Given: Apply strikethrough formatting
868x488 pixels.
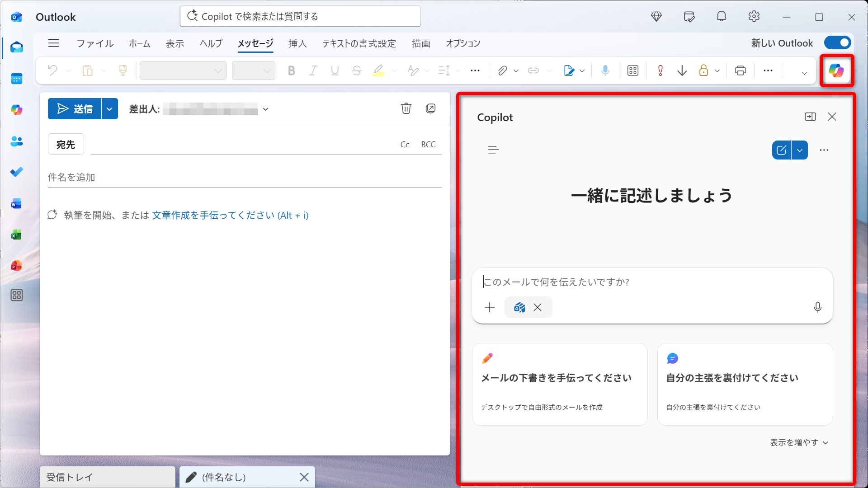Looking at the screenshot, I should click(357, 70).
